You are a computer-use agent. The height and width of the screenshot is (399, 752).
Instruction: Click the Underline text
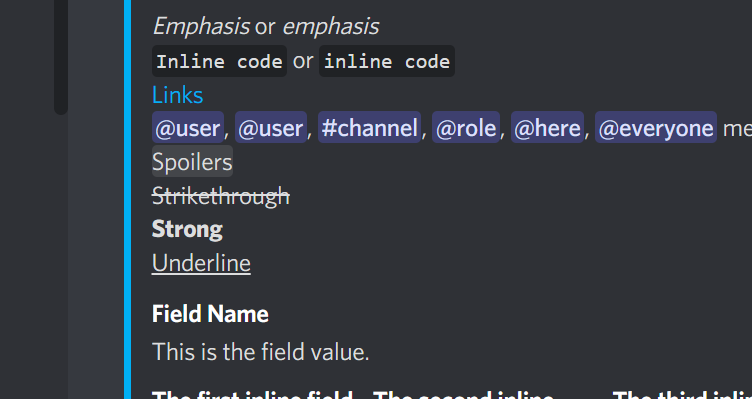click(x=201, y=263)
